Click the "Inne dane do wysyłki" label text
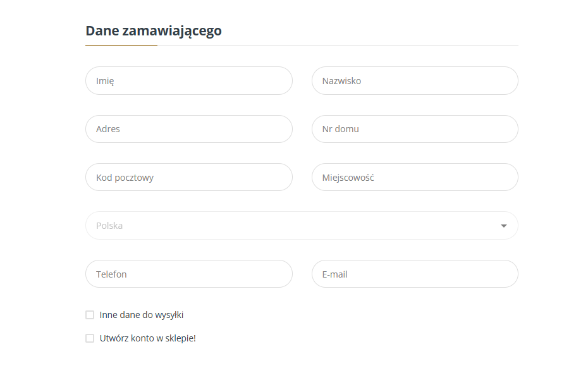This screenshot has height=392, width=588. pyautogui.click(x=142, y=315)
